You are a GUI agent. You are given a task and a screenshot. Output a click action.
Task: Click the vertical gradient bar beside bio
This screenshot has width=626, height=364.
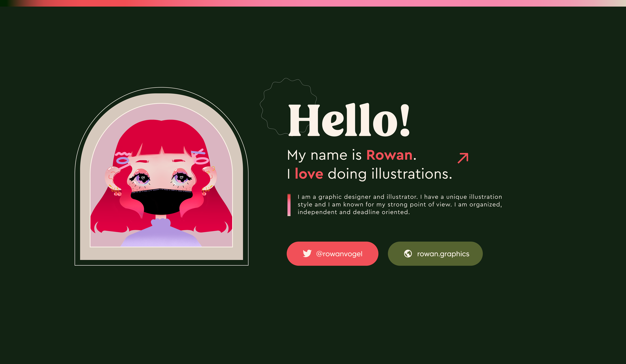(289, 205)
